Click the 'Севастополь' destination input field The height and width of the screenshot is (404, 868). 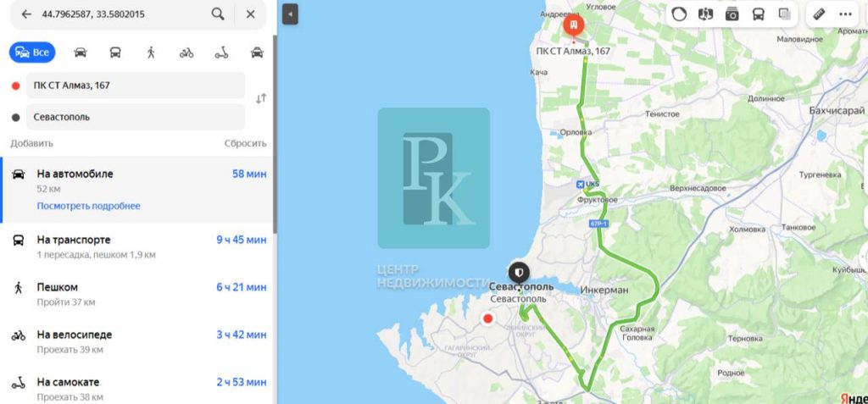coord(136,117)
